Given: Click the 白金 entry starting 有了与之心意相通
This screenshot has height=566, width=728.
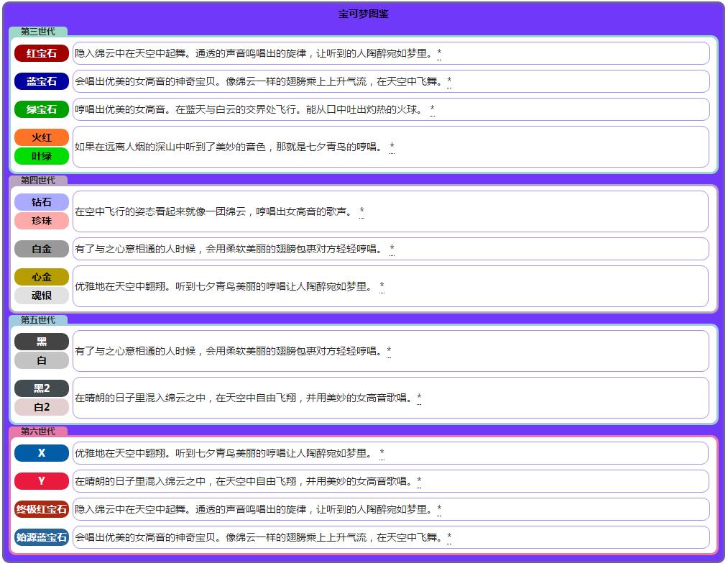Looking at the screenshot, I should 391,249.
